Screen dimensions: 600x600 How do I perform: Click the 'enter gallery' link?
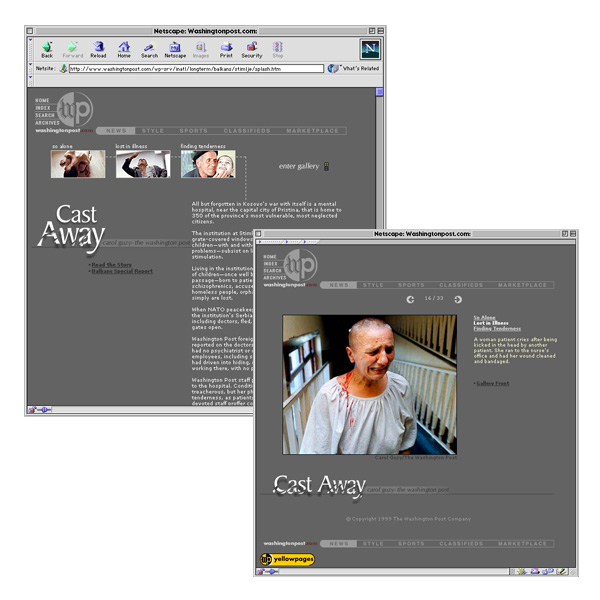[x=299, y=166]
